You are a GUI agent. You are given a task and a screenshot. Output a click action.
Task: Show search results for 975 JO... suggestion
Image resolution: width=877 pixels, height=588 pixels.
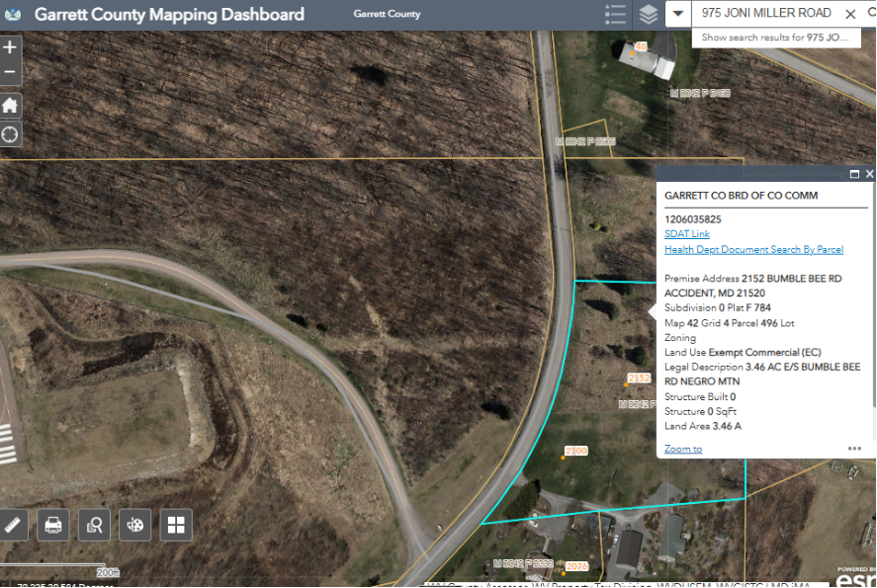(776, 38)
